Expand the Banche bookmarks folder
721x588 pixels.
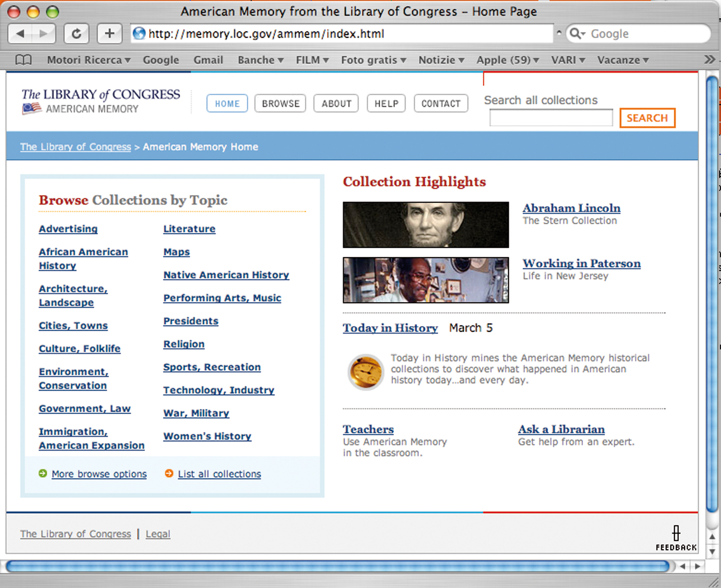pyautogui.click(x=261, y=60)
